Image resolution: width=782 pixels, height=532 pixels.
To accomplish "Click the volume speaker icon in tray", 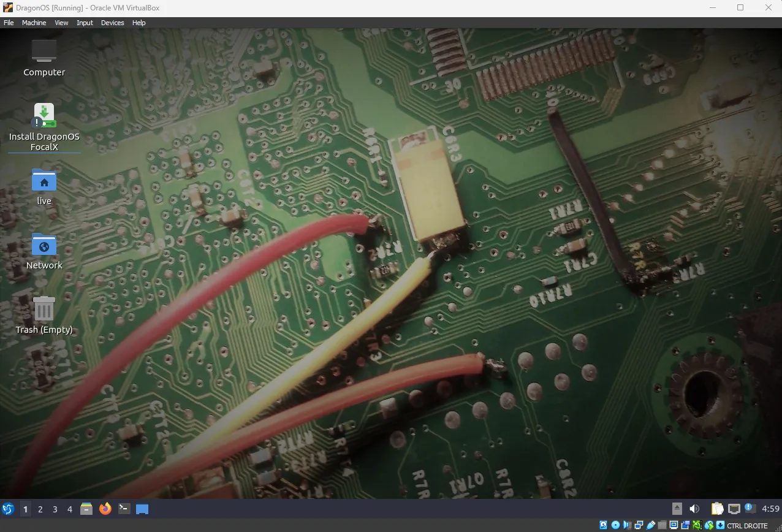I will (x=694, y=509).
